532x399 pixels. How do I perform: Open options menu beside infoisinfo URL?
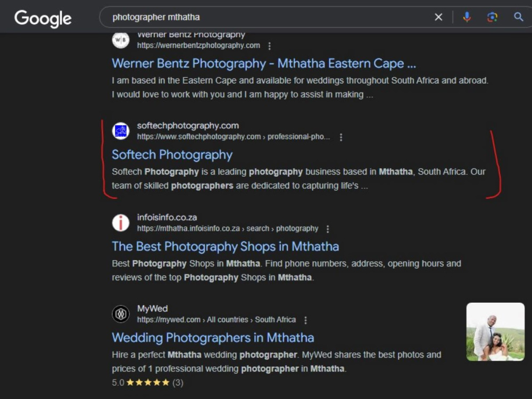328,229
